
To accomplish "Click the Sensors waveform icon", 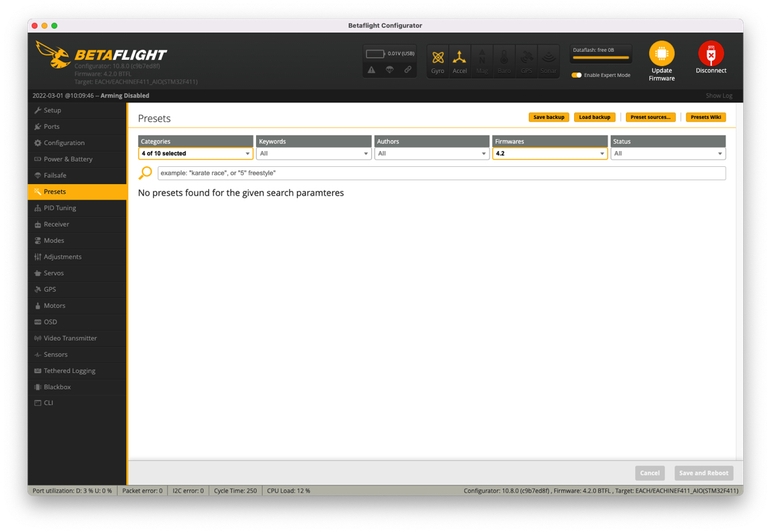I will click(37, 354).
